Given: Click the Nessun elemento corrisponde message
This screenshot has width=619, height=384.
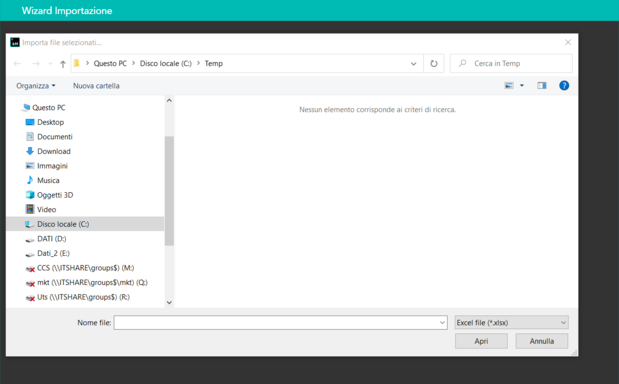Looking at the screenshot, I should point(377,110).
